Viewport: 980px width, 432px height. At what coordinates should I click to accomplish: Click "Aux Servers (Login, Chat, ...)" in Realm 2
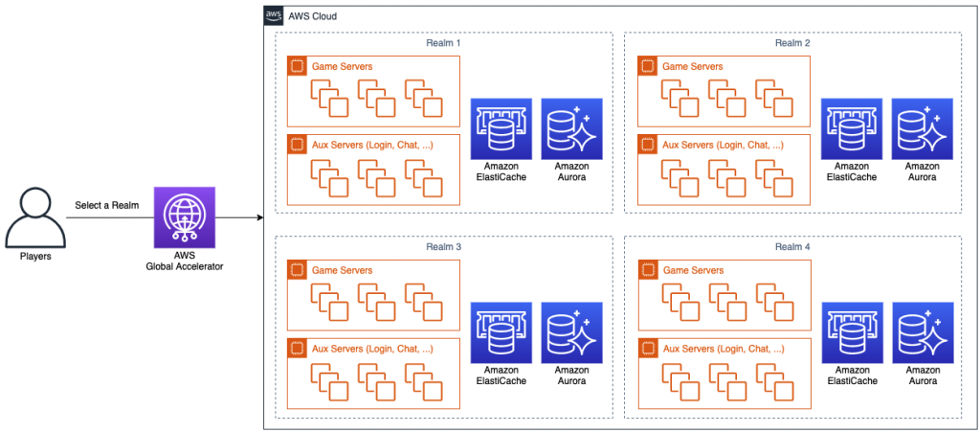pyautogui.click(x=723, y=145)
